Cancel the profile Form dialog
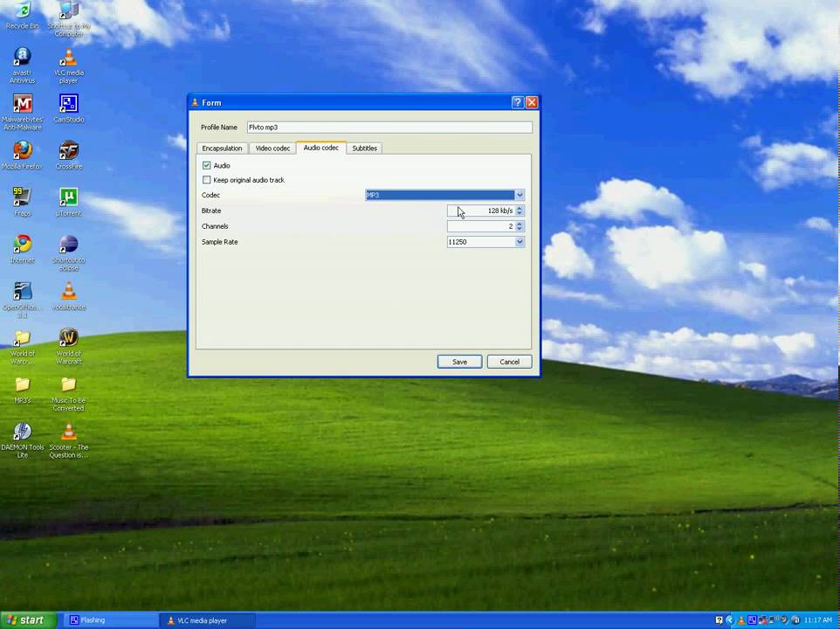The image size is (840, 629). [509, 362]
